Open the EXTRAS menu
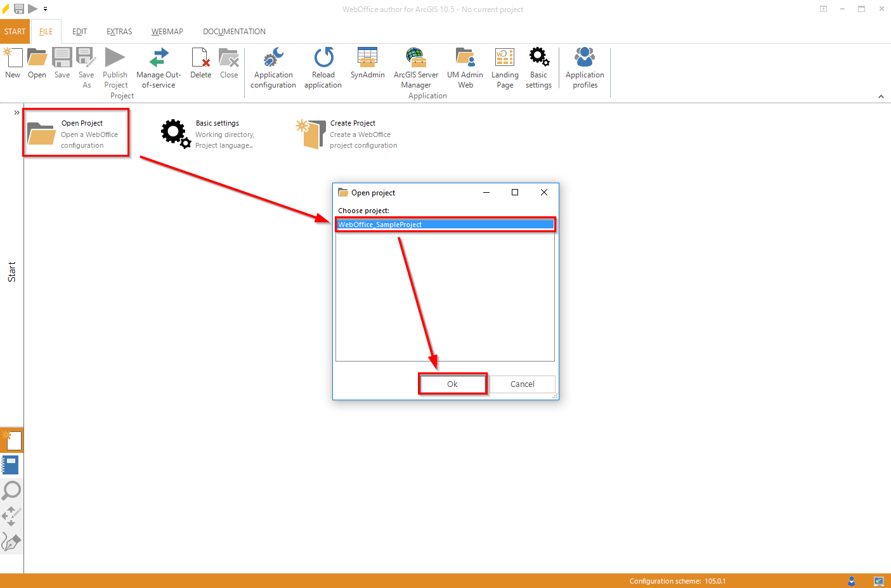The image size is (891, 588). click(x=119, y=31)
